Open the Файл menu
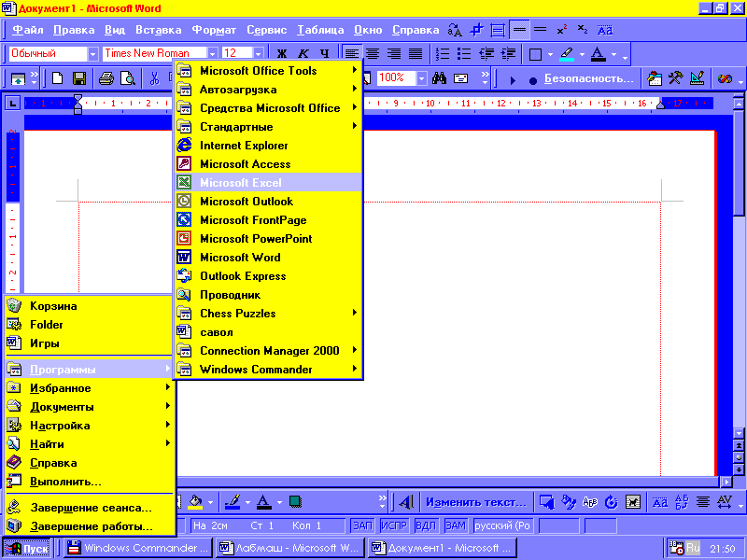Viewport: 747px width, 560px height. [x=28, y=30]
